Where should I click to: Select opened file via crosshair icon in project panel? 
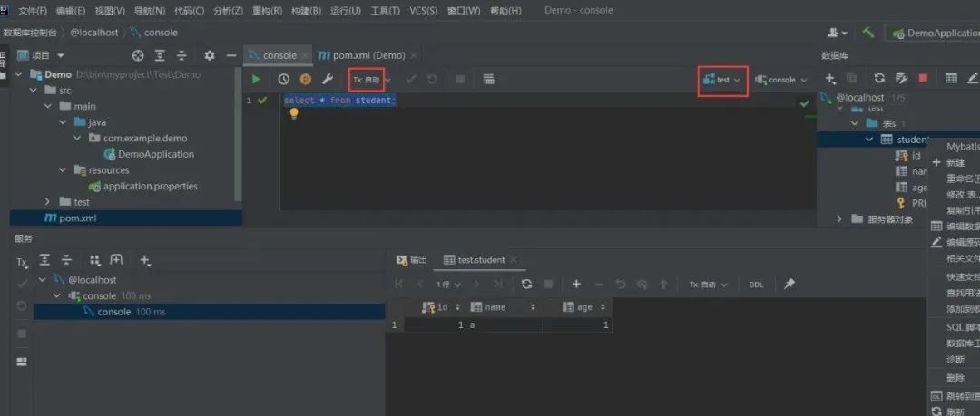point(138,55)
